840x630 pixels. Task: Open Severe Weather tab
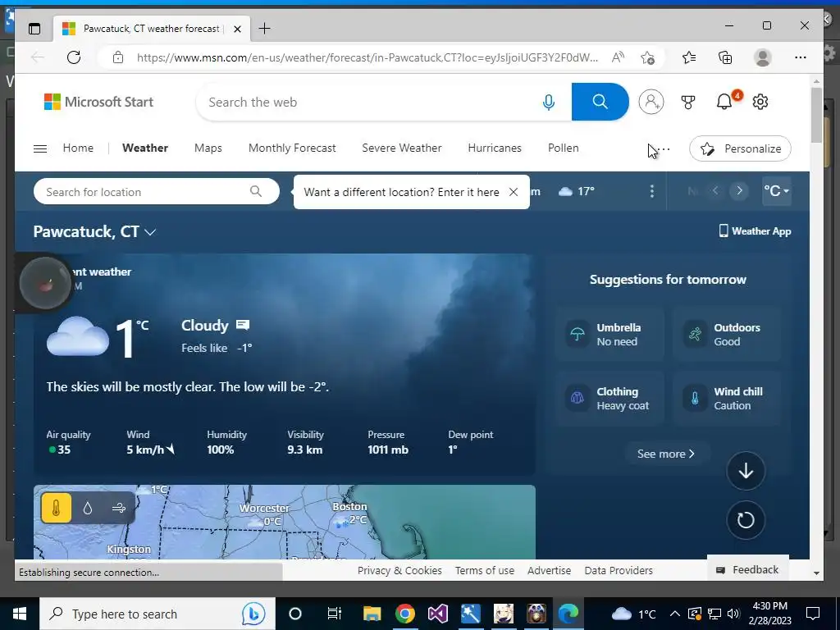(402, 148)
